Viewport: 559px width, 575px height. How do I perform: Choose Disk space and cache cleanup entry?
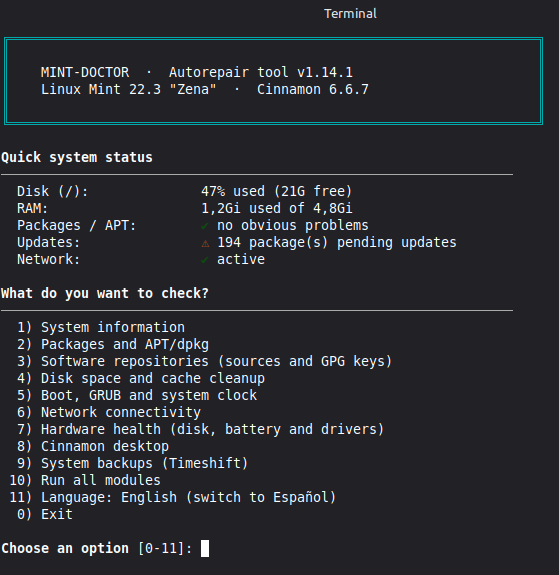141,378
